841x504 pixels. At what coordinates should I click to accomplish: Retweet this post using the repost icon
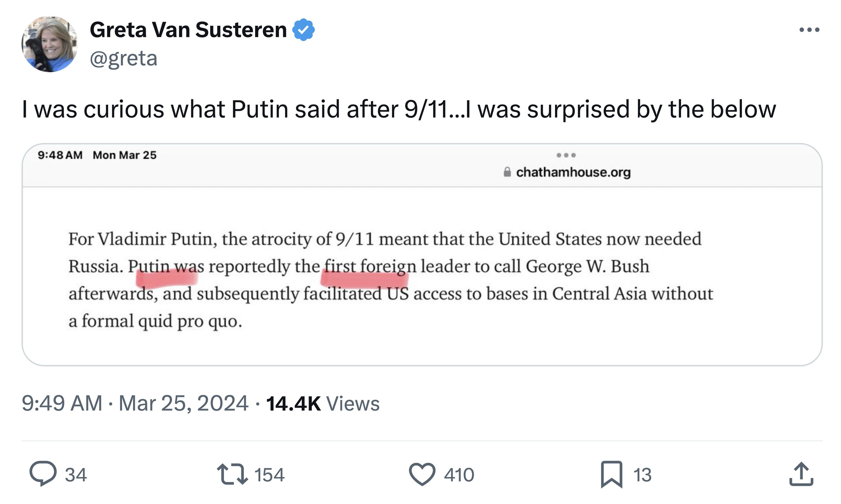pos(232,474)
